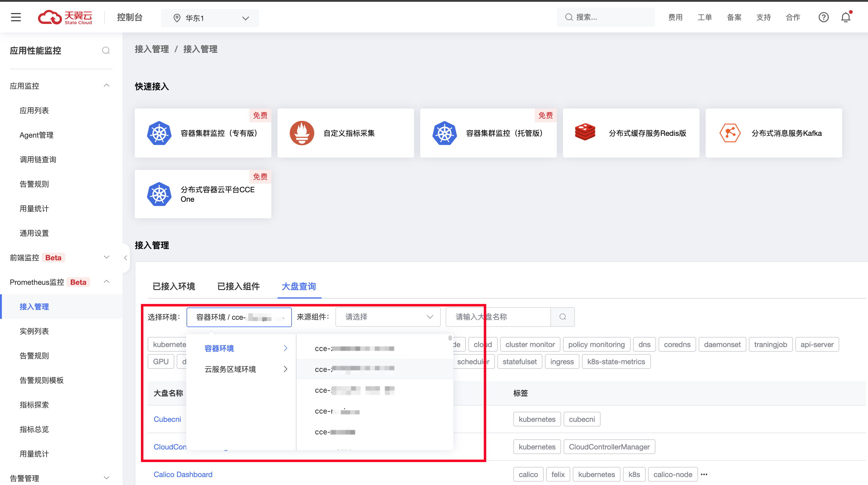Click the Kafka icon card
Image resolution: width=868 pixels, height=485 pixels.
730,133
